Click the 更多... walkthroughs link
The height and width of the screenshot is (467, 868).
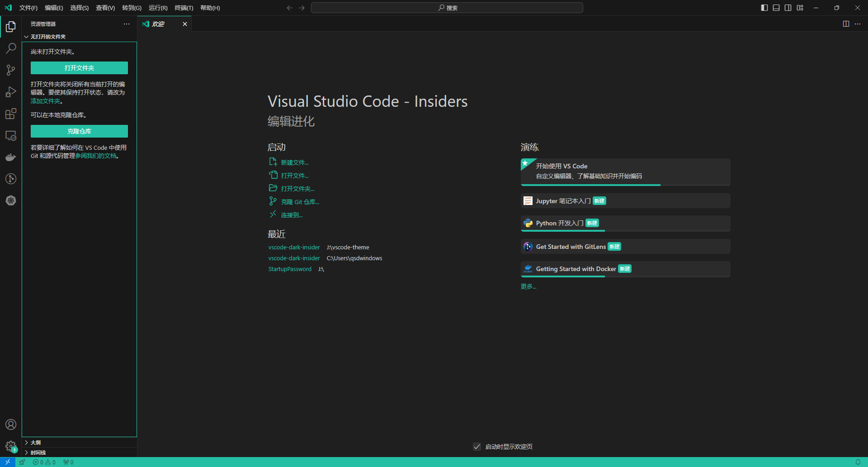pyautogui.click(x=528, y=286)
